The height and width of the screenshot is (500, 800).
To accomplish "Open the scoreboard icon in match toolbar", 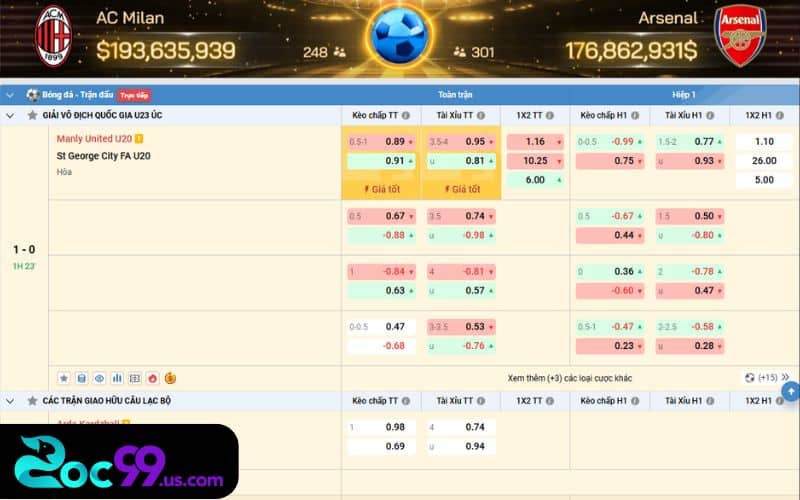I will pos(135,379).
